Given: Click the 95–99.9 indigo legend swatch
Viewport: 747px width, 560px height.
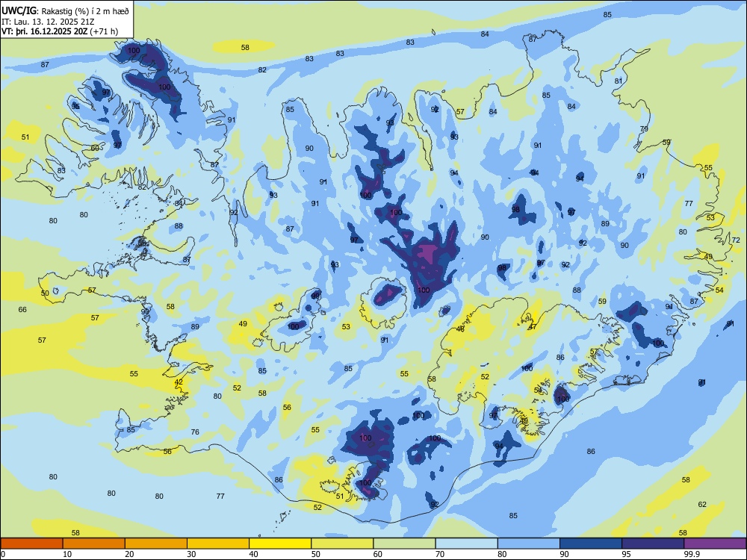Looking at the screenshot, I should pos(653,544).
